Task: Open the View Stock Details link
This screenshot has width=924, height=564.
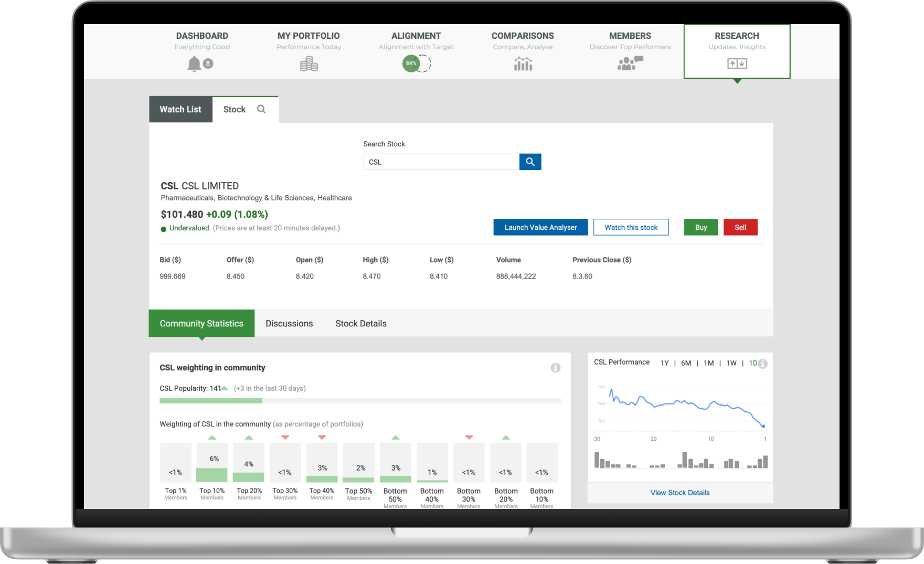Action: click(x=679, y=493)
